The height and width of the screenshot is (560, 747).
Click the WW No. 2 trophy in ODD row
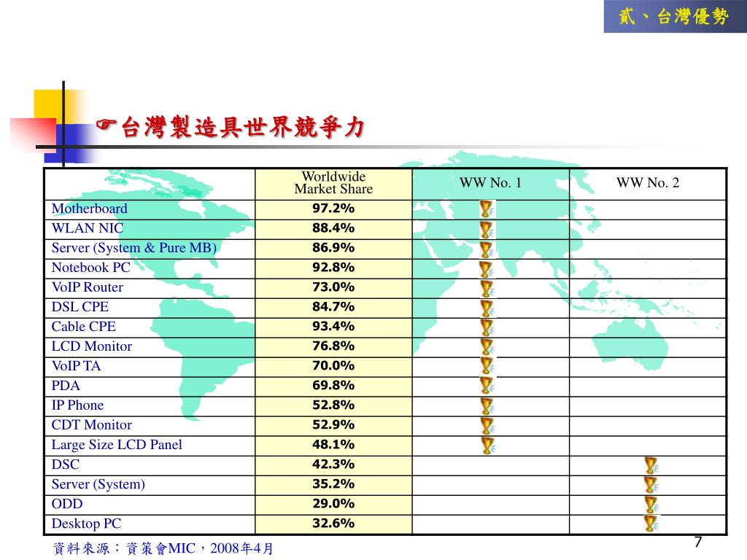(x=651, y=505)
